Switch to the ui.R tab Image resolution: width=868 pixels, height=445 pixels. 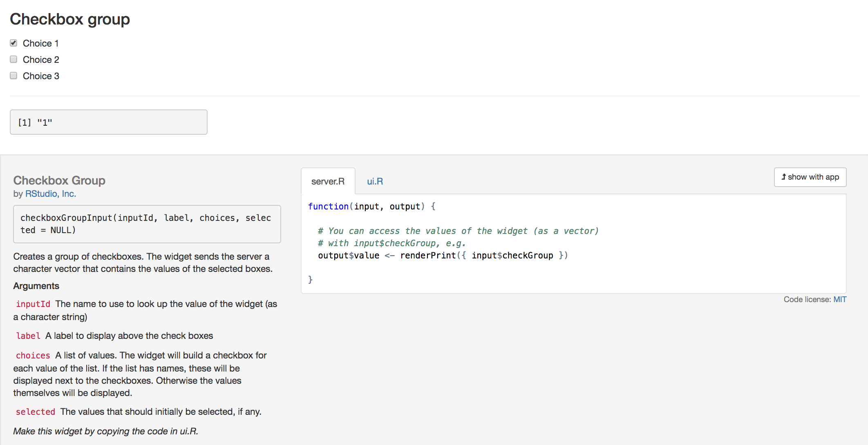coord(375,181)
